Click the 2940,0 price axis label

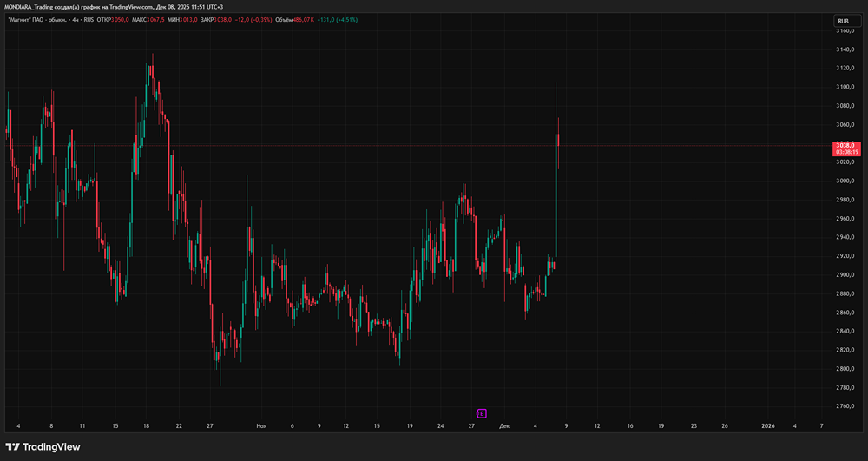coord(846,237)
